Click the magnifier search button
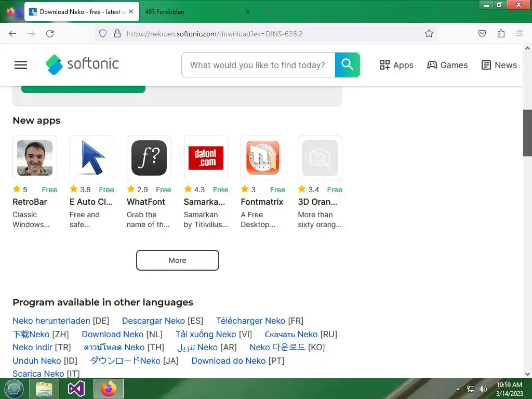Viewport: 532px width, 399px height. (347, 65)
